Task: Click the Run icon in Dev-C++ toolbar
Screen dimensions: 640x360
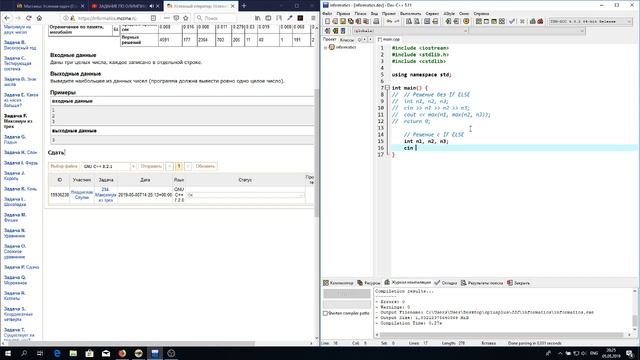Action: click(486, 21)
